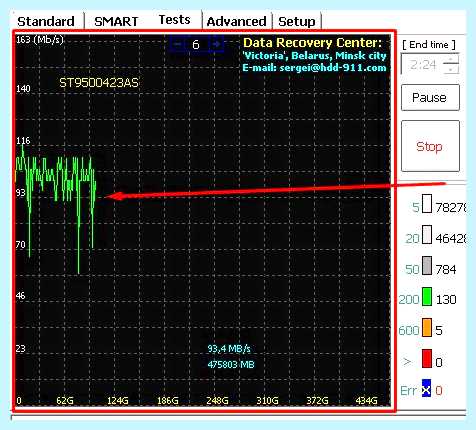Click the drive model ST9500423AS label
Image resolution: width=476 pixels, height=430 pixels.
point(99,83)
